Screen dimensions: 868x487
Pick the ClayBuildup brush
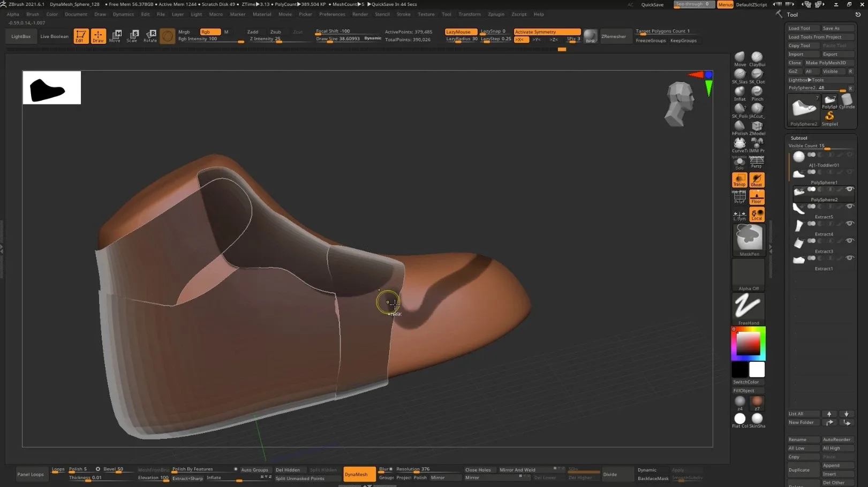point(757,58)
